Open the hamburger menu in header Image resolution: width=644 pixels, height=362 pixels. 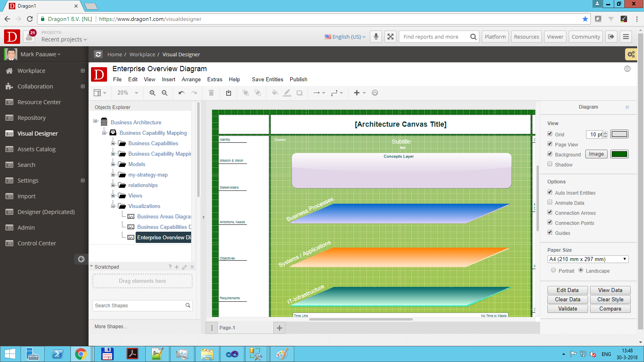(x=626, y=37)
